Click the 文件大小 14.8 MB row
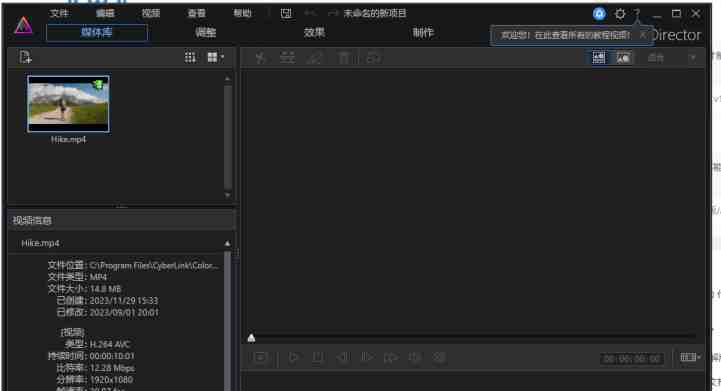The width and height of the screenshot is (721, 391). point(85,289)
